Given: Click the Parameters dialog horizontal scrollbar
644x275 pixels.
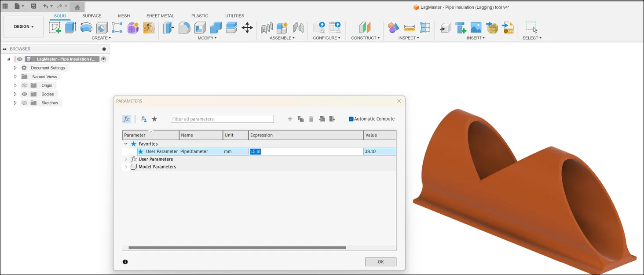Looking at the screenshot, I should 237,248.
